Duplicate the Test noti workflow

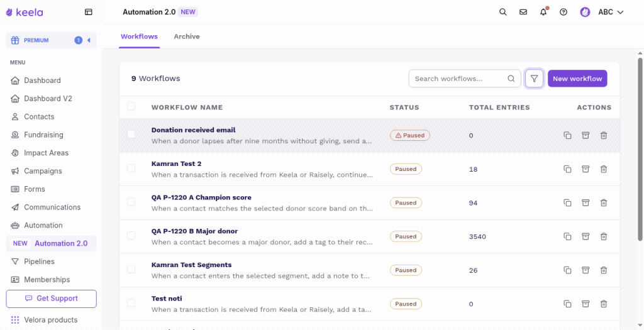click(x=567, y=304)
